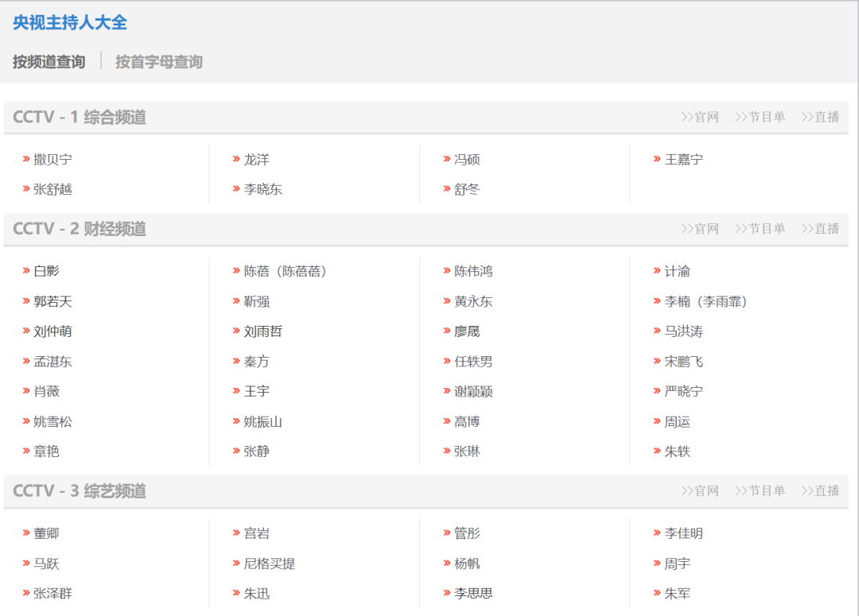Click the name 廖晟
Image resolution: width=859 pixels, height=616 pixels.
coord(467,331)
